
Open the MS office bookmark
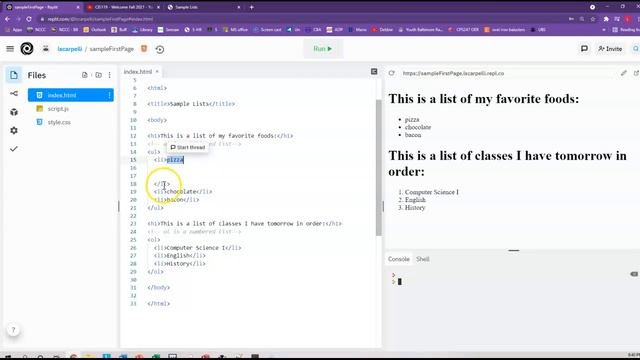(x=236, y=29)
